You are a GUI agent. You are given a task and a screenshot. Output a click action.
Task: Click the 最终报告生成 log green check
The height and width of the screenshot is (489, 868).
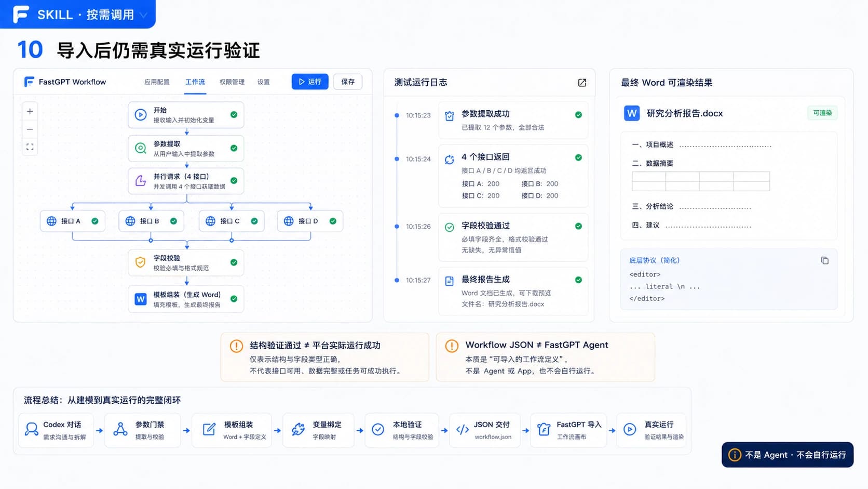[x=578, y=280]
